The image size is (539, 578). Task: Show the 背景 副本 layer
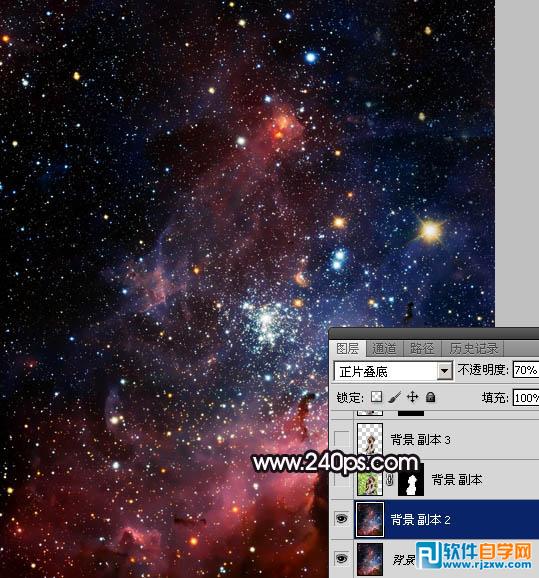click(341, 480)
